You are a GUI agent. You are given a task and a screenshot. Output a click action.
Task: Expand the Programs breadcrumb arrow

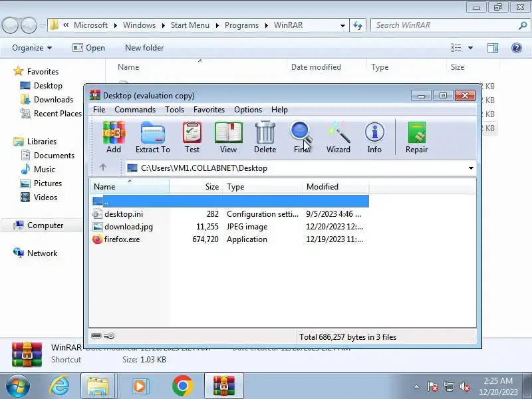267,25
